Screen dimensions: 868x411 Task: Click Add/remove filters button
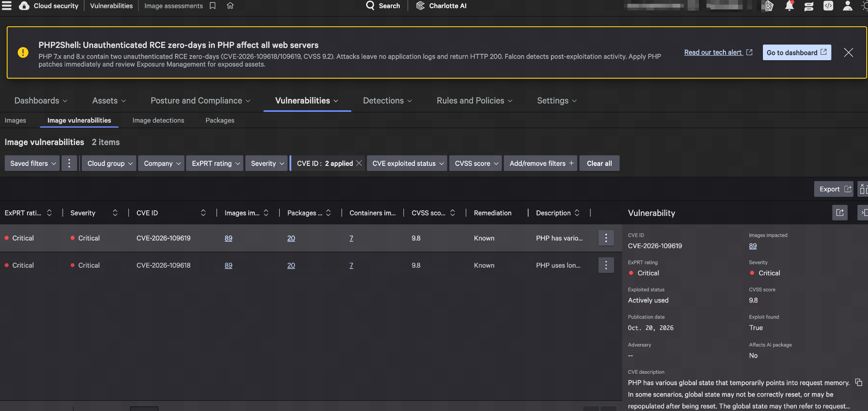pyautogui.click(x=540, y=163)
